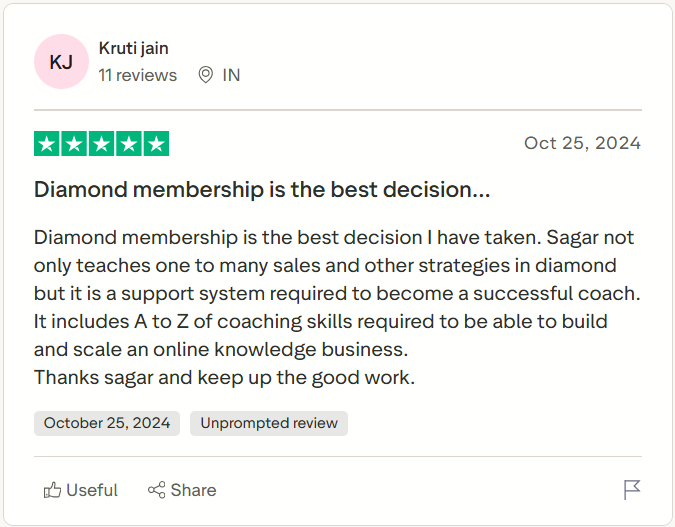Screen dimensions: 675x527
Task: Open Kruti jain's reviewer profile
Action: pyautogui.click(x=133, y=49)
